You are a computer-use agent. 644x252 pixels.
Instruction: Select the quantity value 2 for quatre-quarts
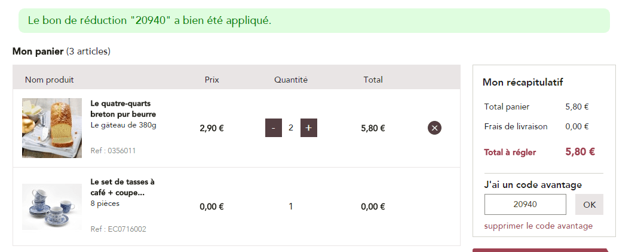click(x=291, y=128)
